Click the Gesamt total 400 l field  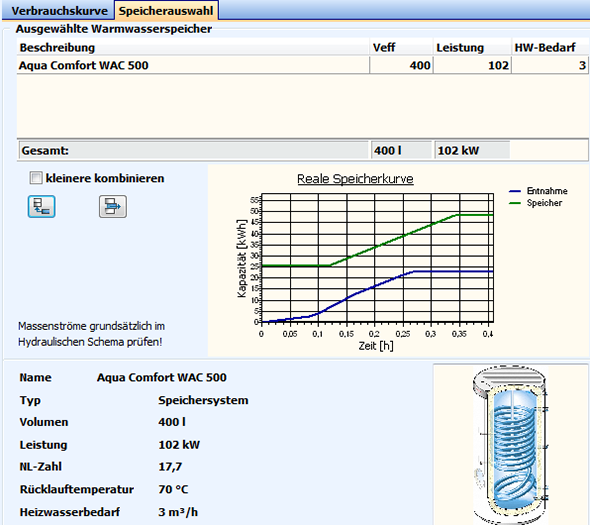tap(401, 151)
